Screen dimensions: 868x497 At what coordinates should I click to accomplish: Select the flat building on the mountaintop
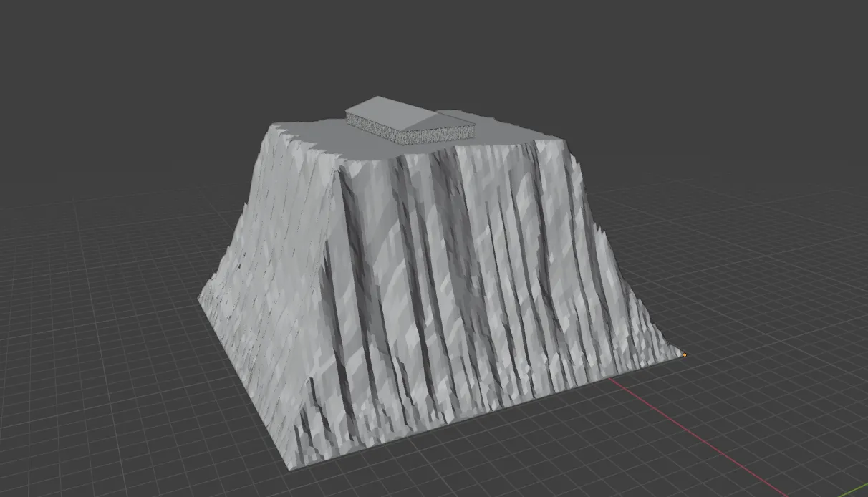pyautogui.click(x=411, y=120)
